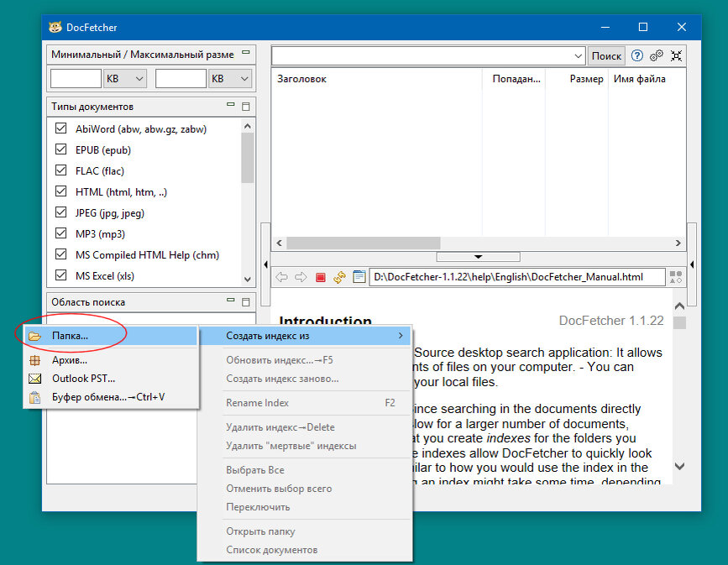
Task: Open the search history dropdown arrow
Action: 578,56
